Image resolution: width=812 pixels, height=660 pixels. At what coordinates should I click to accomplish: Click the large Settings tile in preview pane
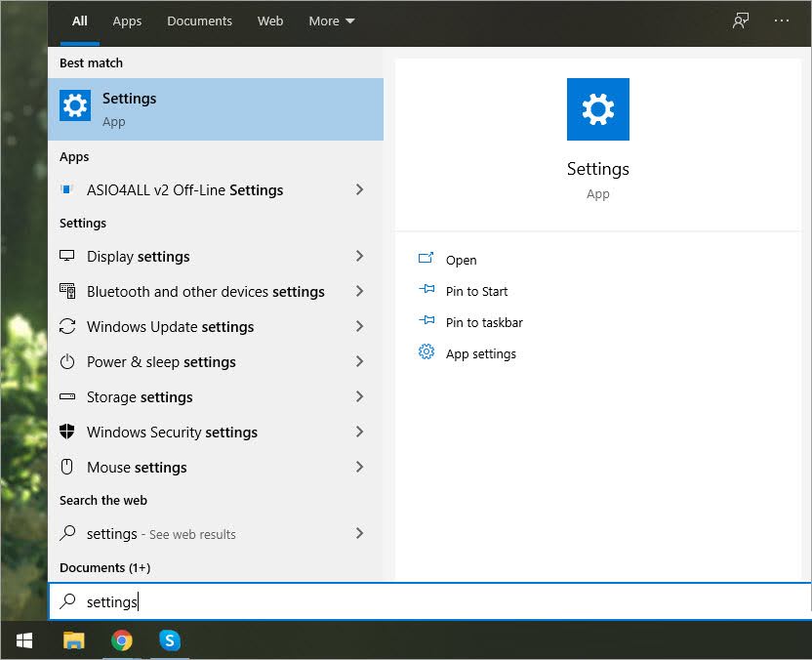597,109
